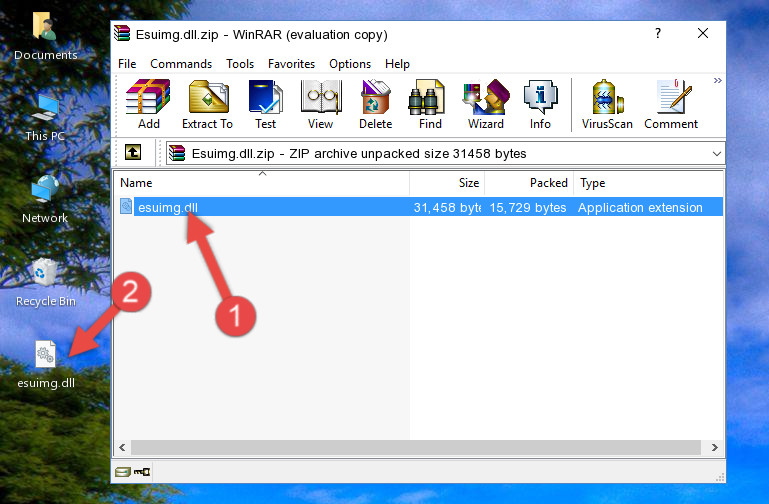Click the horizontal scrollbar left arrow
This screenshot has height=504, width=769.
coord(122,447)
